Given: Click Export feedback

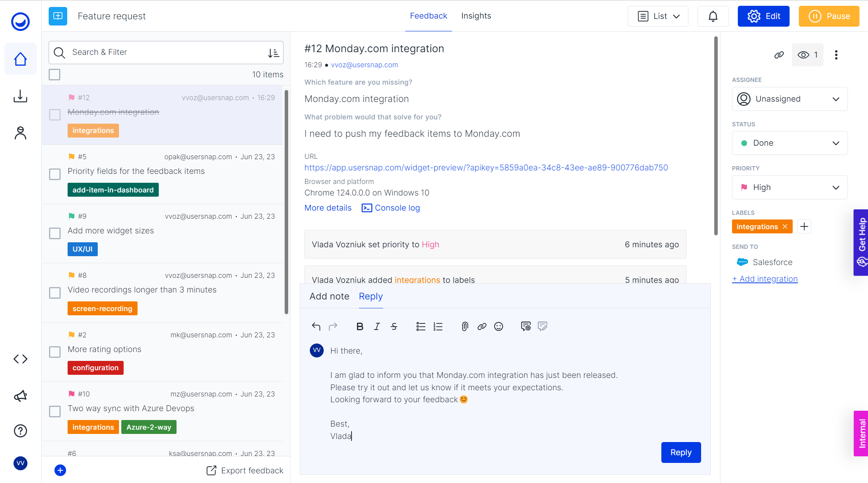Looking at the screenshot, I should pos(245,470).
